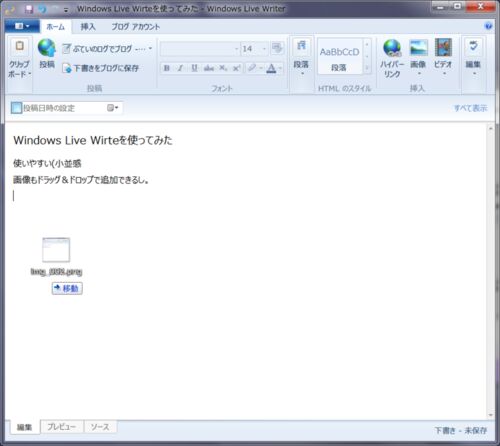
Task: Toggle Strikethrough formatting
Action: pos(209,68)
